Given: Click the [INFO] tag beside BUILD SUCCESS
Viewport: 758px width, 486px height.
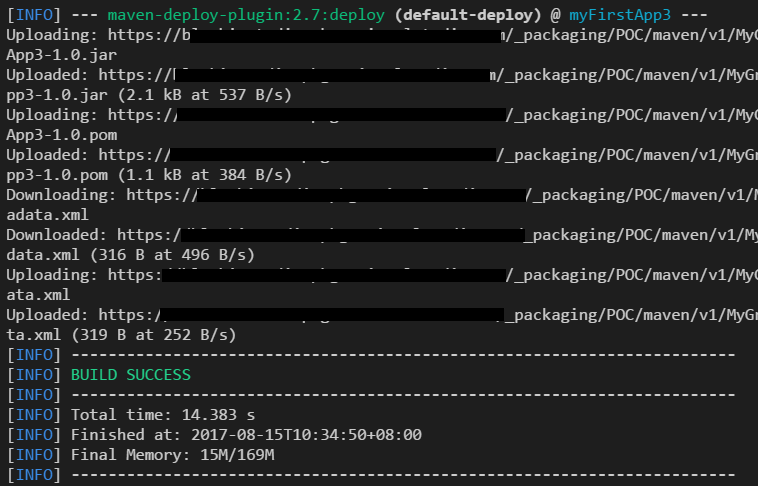Looking at the screenshot, I should pyautogui.click(x=33, y=374).
